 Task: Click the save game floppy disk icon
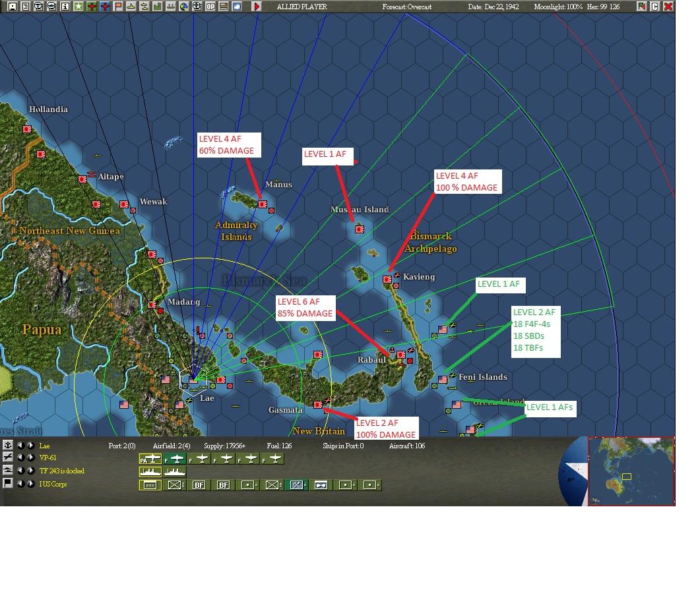click(13, 6)
